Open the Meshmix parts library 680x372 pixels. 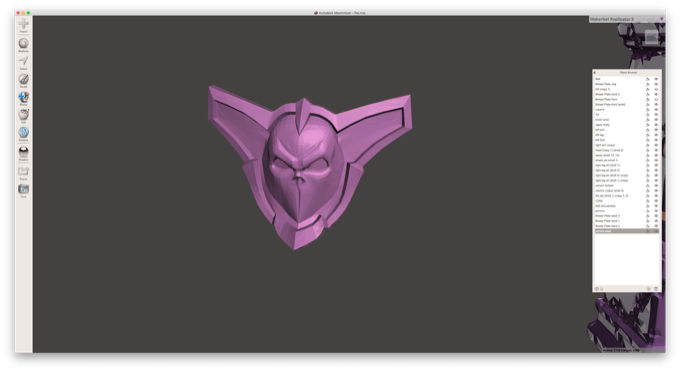click(x=23, y=45)
